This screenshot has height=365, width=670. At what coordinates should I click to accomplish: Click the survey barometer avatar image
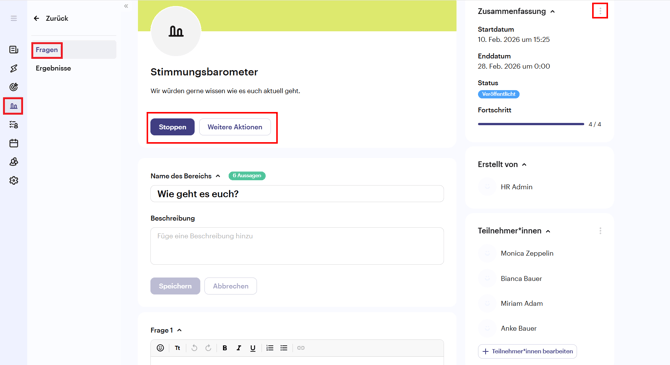point(176,31)
